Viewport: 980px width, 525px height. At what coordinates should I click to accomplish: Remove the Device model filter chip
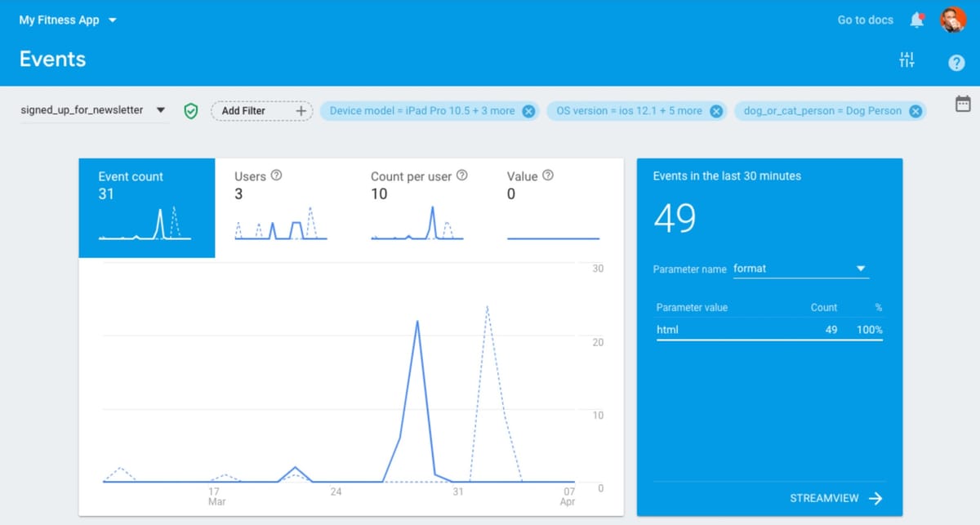[x=528, y=111]
